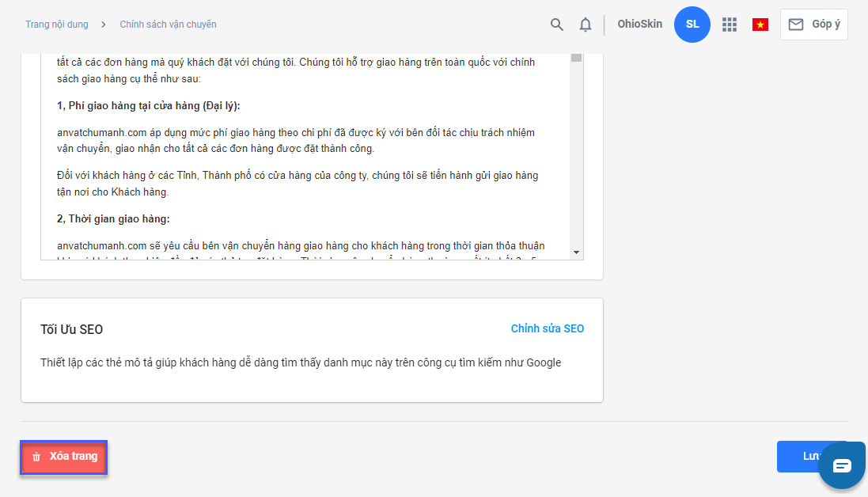Save changes with the Lưu button
The height and width of the screenshot is (497, 868).
pos(810,457)
